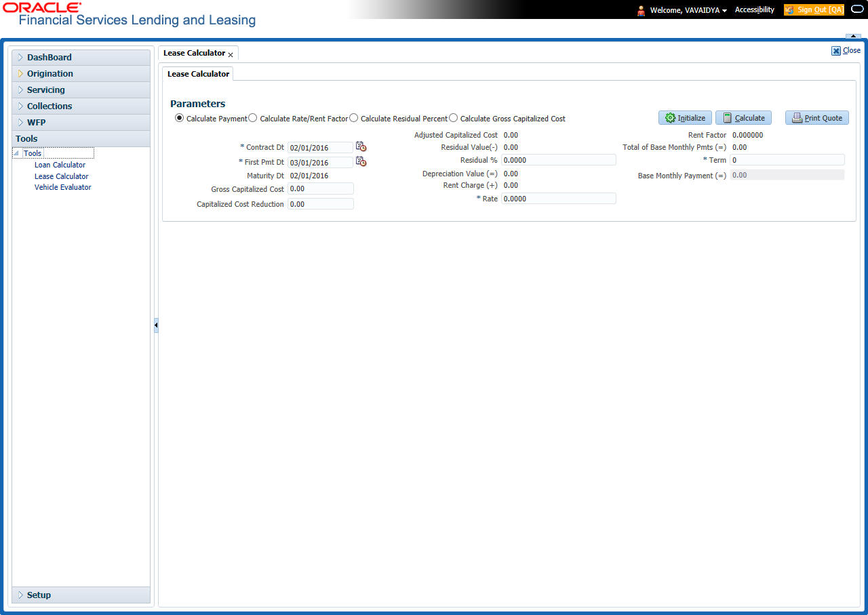This screenshot has height=615, width=868.
Task: Click the Oracle logo
Action: pos(42,7)
